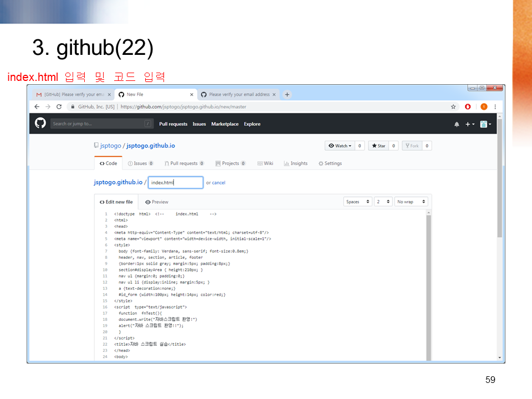Reload the page with refresh icon
The image size is (532, 399).
[59, 106]
